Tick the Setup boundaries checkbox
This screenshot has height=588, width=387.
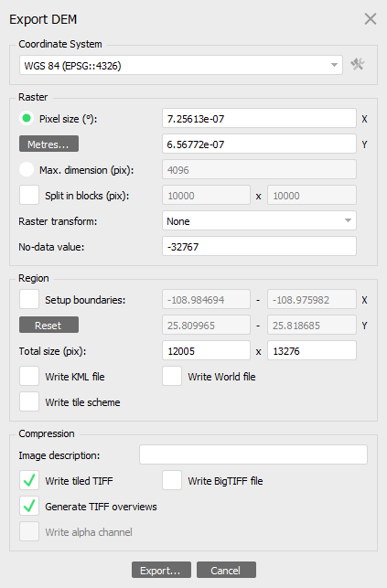[29, 299]
